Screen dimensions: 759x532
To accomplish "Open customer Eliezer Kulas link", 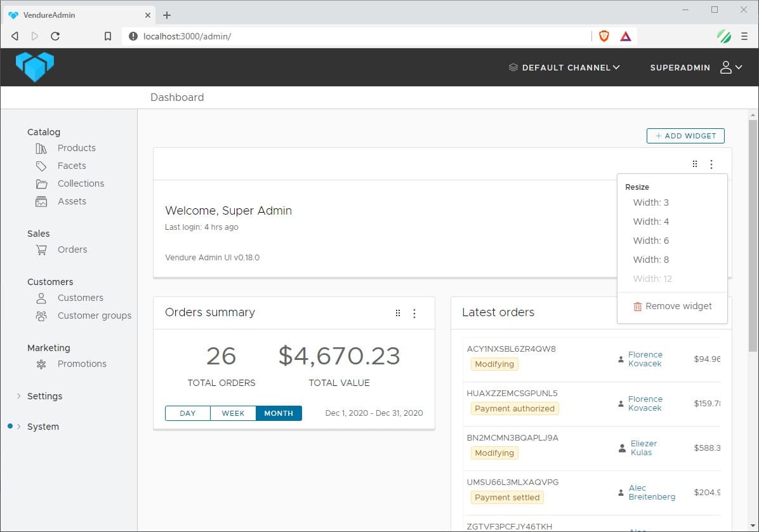I will pyautogui.click(x=643, y=448).
